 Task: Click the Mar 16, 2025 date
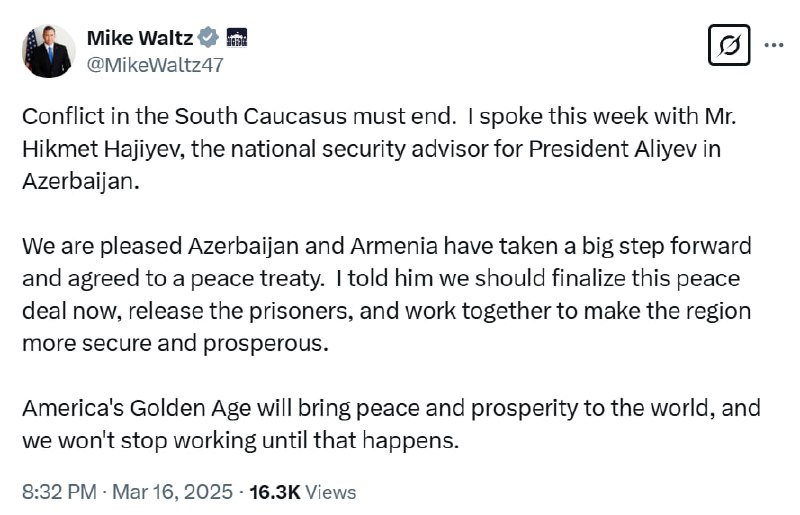point(172,492)
